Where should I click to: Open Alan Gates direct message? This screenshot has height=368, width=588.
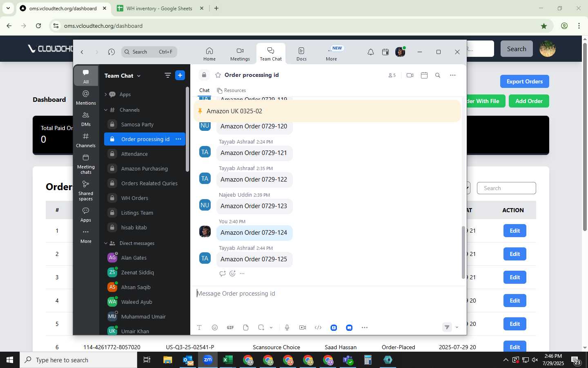coord(145,258)
